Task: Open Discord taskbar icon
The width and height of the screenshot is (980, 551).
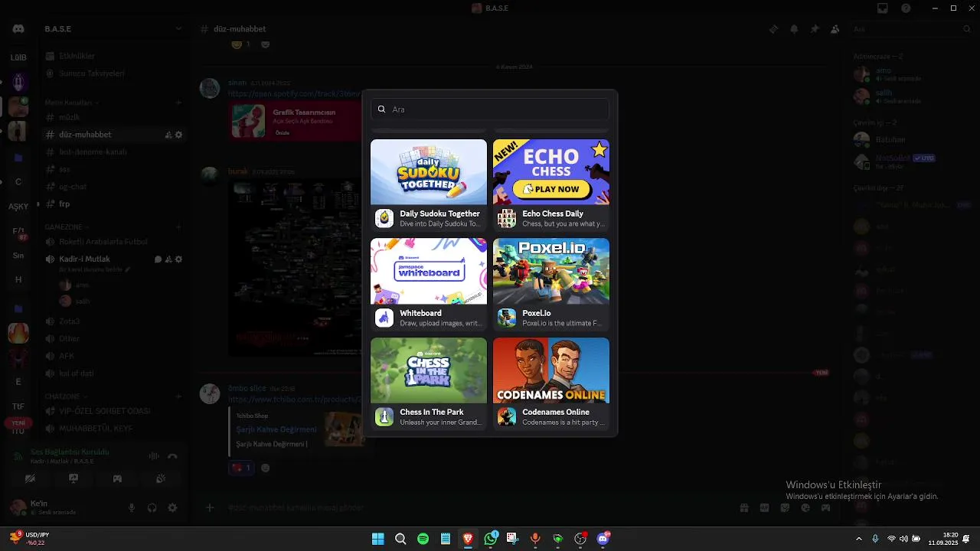Action: click(x=603, y=539)
